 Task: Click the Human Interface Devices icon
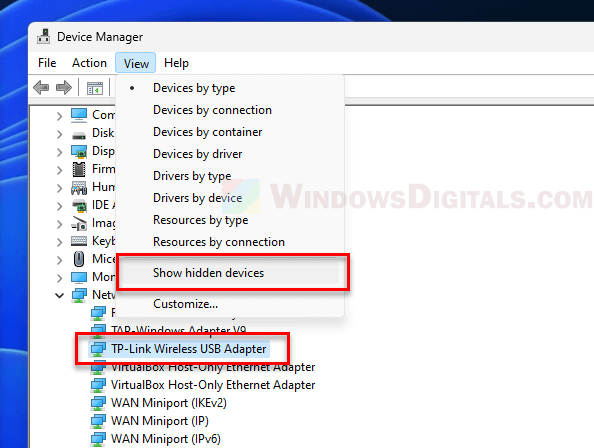79,187
